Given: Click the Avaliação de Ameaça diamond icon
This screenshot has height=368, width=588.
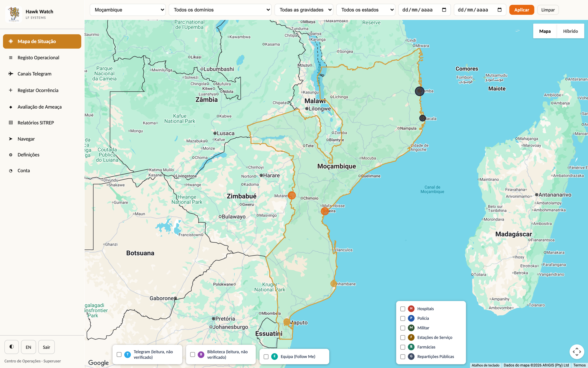Looking at the screenshot, I should (x=11, y=107).
